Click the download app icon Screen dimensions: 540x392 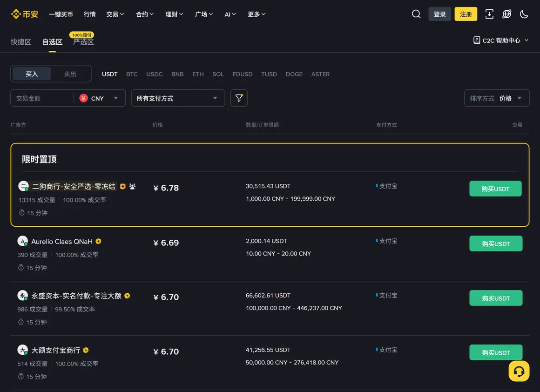click(489, 14)
